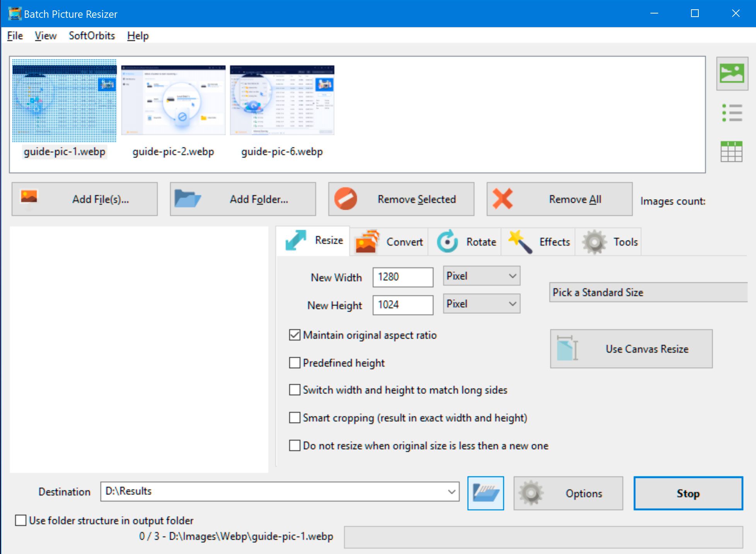Enable Smart cropping checkbox
Viewport: 756px width, 554px height.
coord(295,417)
